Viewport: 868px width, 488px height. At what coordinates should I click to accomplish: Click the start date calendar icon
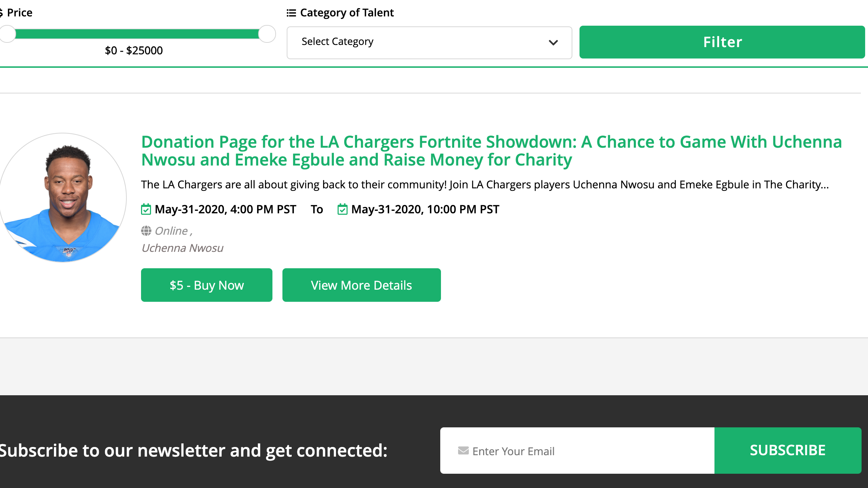(146, 209)
